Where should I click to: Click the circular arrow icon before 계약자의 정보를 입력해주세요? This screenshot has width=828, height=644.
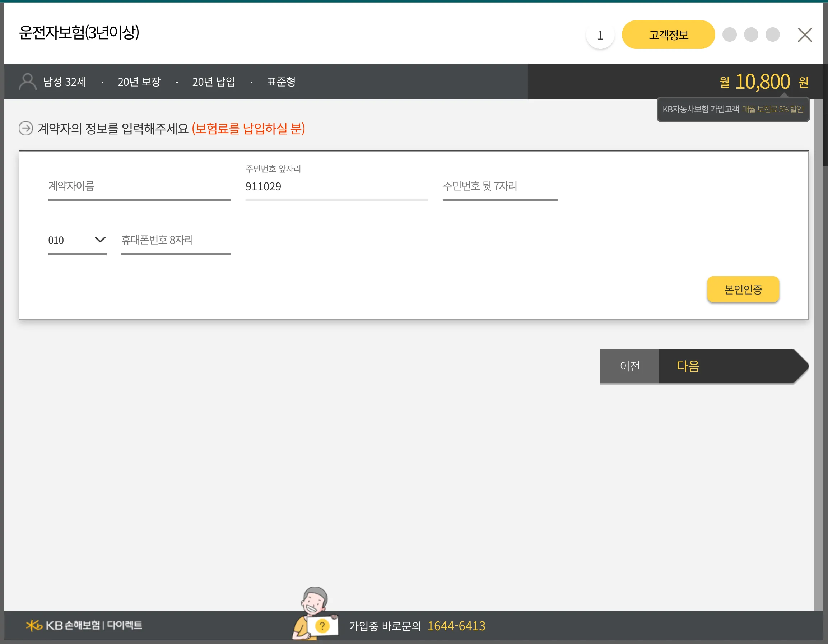tap(25, 129)
